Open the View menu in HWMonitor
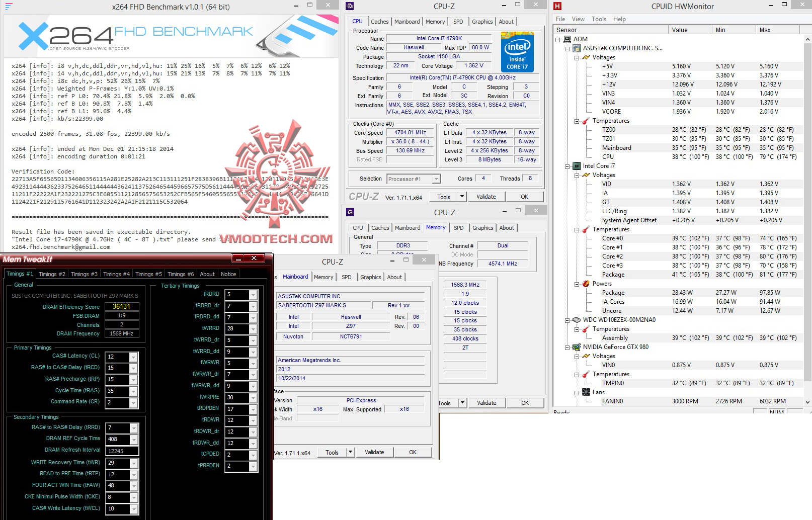The image size is (812, 520). pos(578,19)
